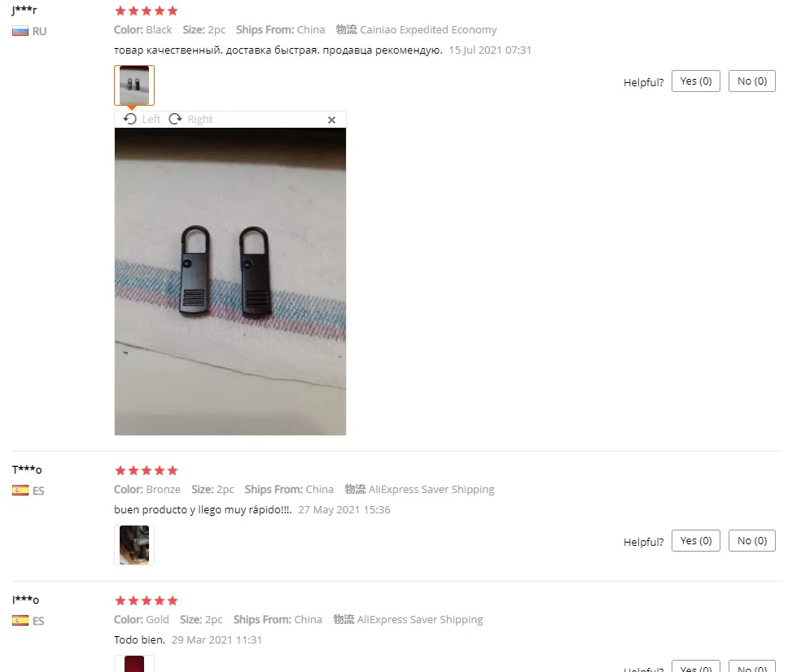Screen dimensions: 788x672
Task: Click the Left rotate label
Action: 151,119
